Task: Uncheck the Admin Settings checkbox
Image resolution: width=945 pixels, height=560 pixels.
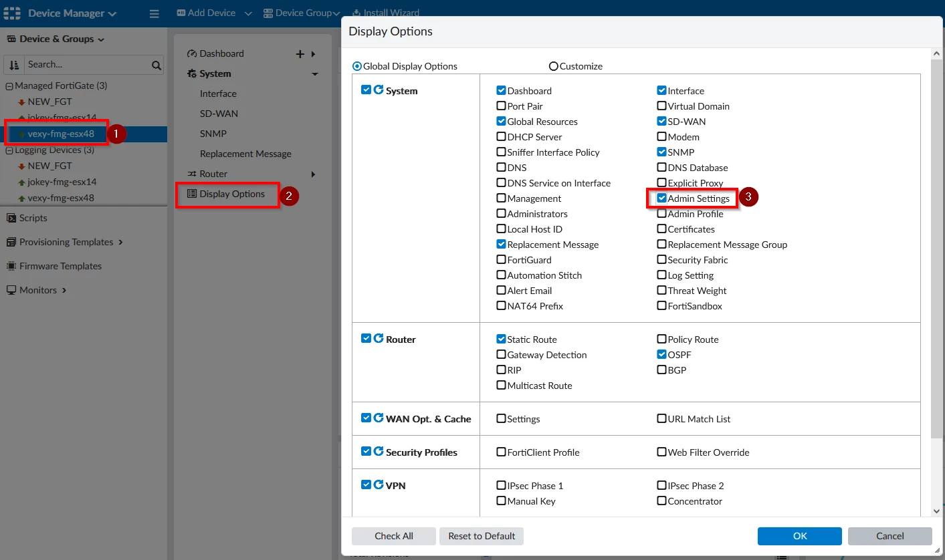Action: pyautogui.click(x=661, y=198)
